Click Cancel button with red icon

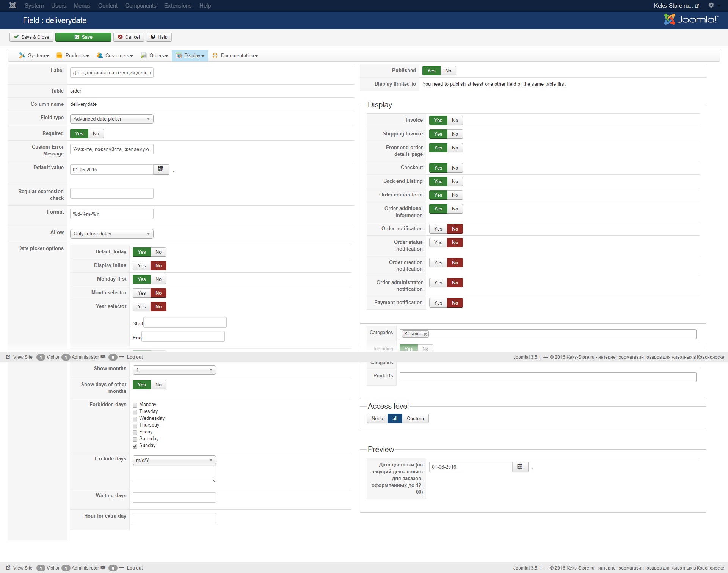(x=129, y=37)
